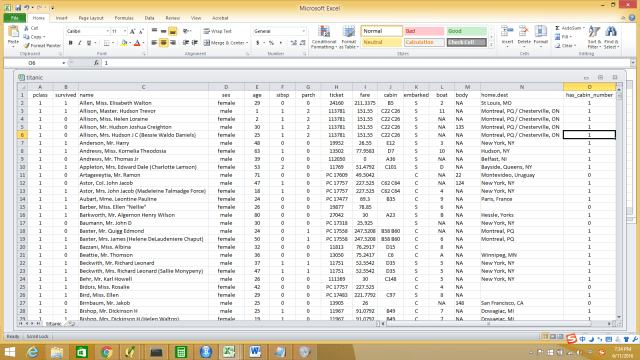This screenshot has height=360, width=640.
Task: Open the font size dropdown
Action: [125, 31]
